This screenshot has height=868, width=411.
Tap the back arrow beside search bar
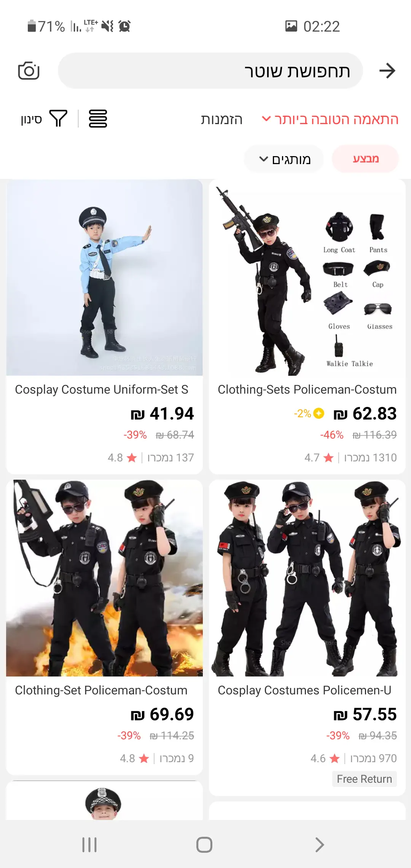point(387,71)
